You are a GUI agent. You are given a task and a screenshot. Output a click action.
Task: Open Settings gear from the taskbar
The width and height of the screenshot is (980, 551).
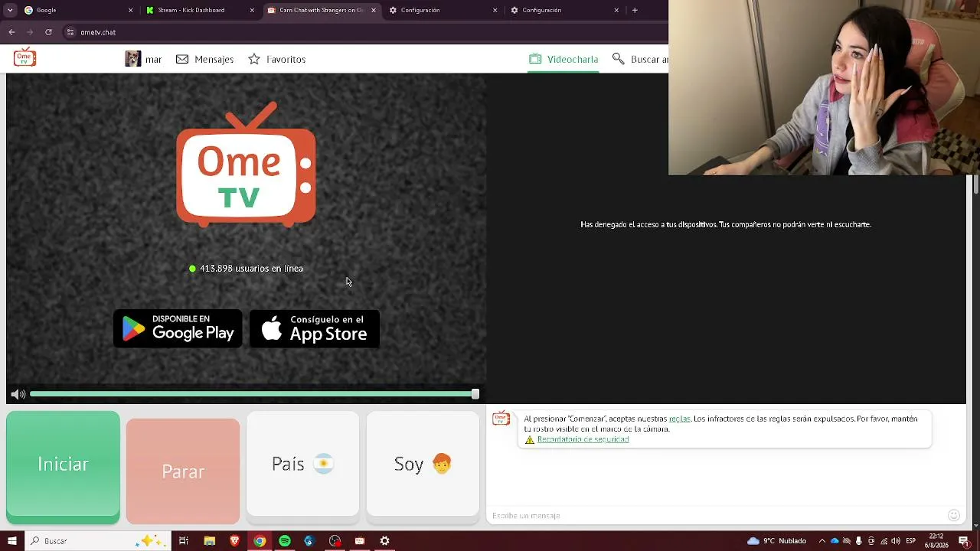pyautogui.click(x=384, y=541)
